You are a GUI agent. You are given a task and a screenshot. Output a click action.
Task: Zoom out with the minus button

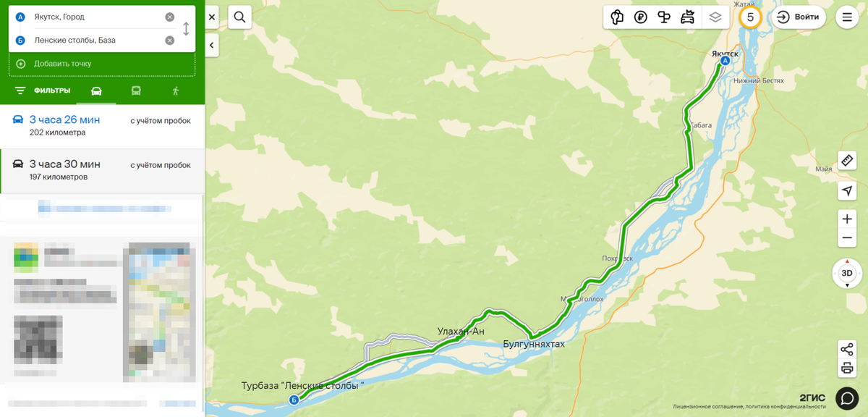847,238
